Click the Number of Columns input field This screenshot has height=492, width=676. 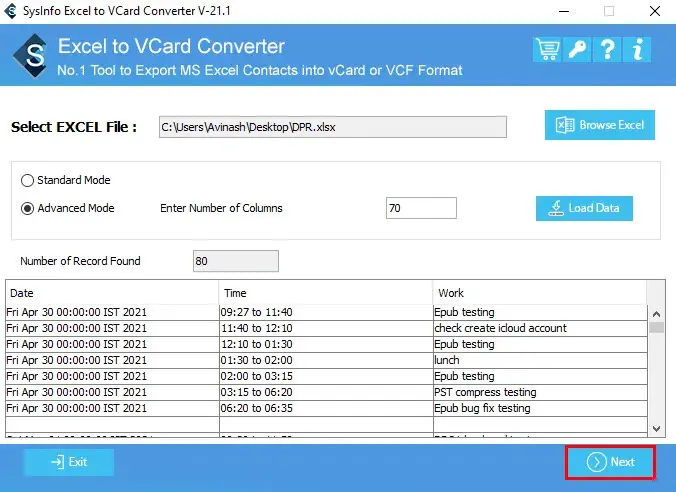421,208
